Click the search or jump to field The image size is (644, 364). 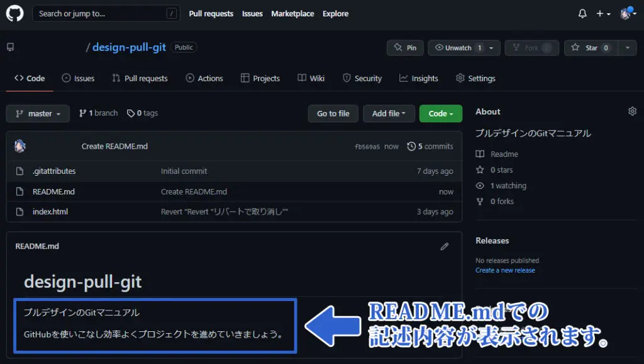106,13
